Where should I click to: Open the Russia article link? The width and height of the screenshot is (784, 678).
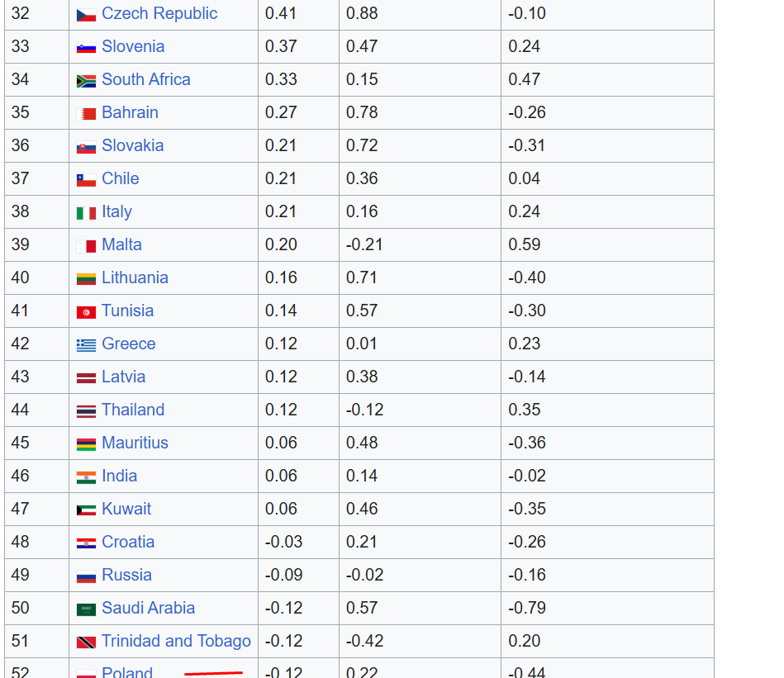(126, 575)
